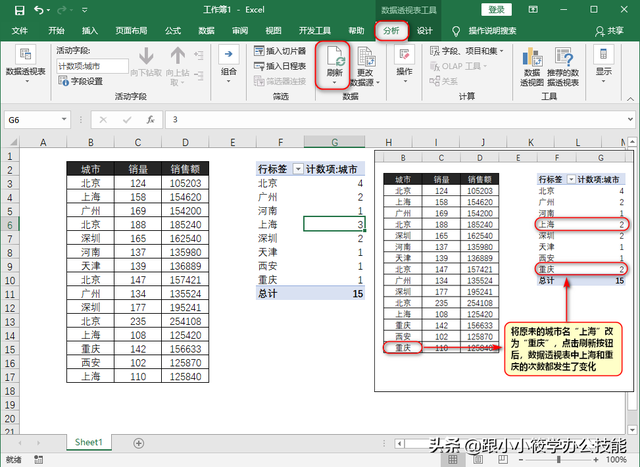The width and height of the screenshot is (640, 467).
Task: Open the 操作 actions dropdown
Action: [404, 64]
